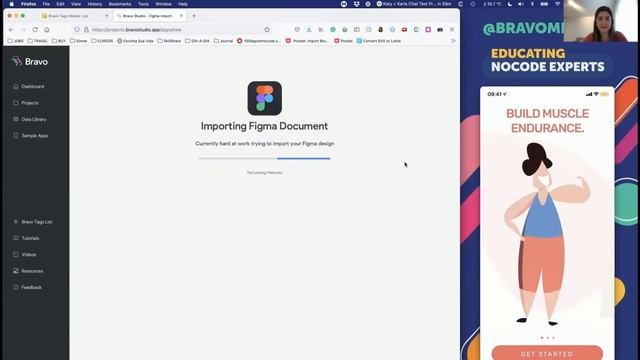
Task: Click the red YouTube extension icon
Action: point(404,29)
